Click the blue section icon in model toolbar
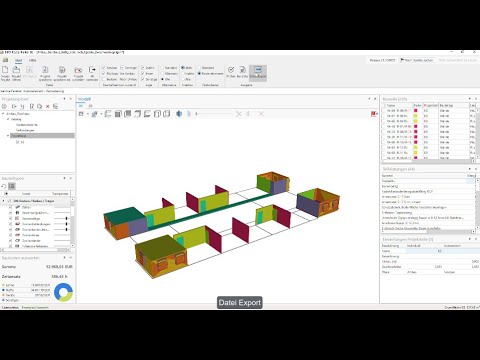 coord(179,114)
